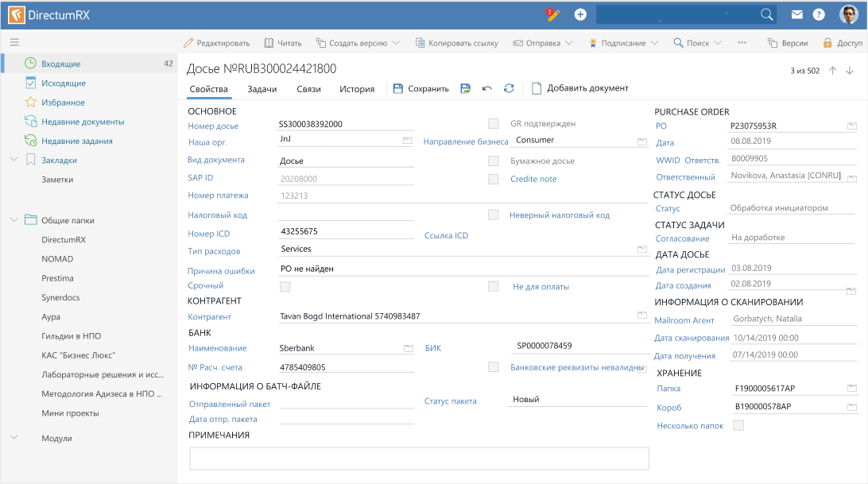This screenshot has width=868, height=484.
Task: Expand the Создать версию dropdown arrow
Action: coord(397,43)
